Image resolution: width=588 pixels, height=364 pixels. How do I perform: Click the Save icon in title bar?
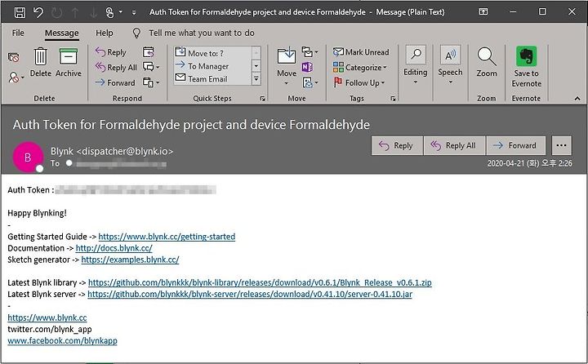20,12
